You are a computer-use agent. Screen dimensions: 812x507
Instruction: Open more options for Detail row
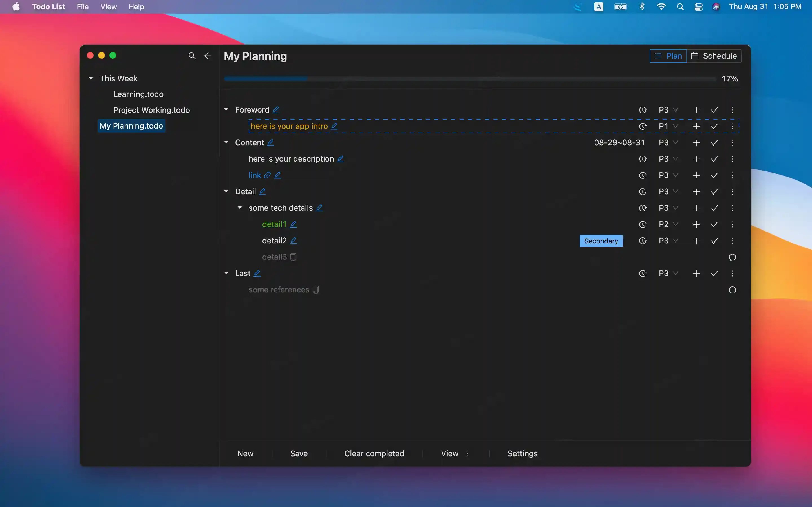click(x=732, y=191)
